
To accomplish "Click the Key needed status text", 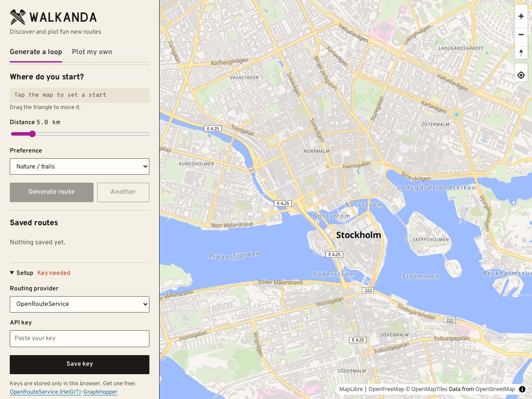I will point(54,273).
